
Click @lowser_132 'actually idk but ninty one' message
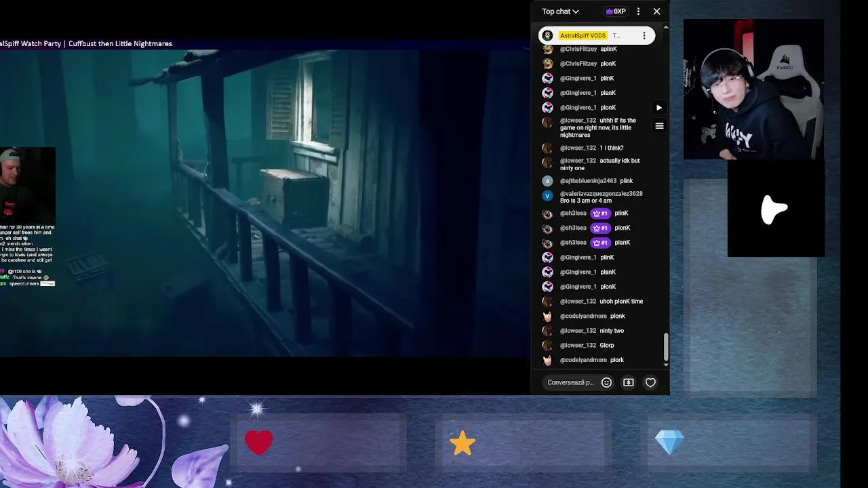coord(600,164)
